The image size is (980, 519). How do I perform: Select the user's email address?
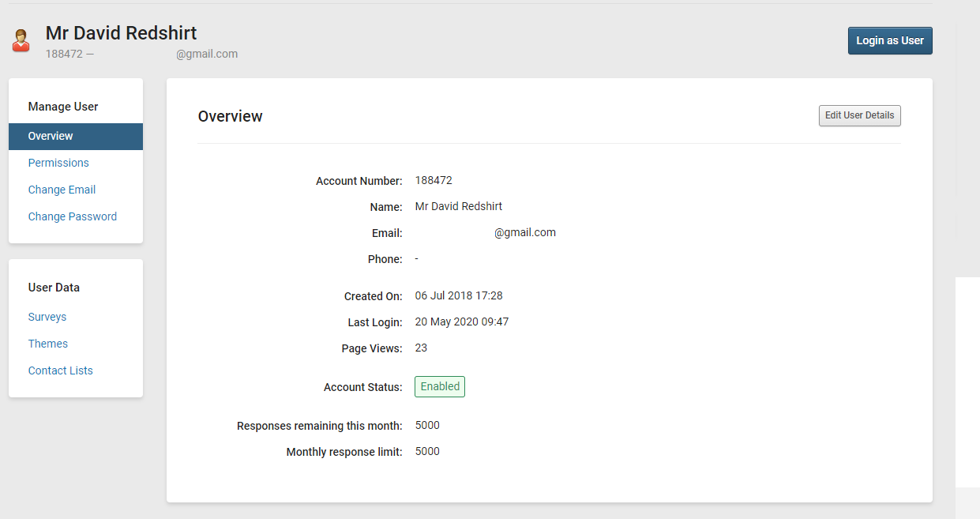tap(525, 232)
